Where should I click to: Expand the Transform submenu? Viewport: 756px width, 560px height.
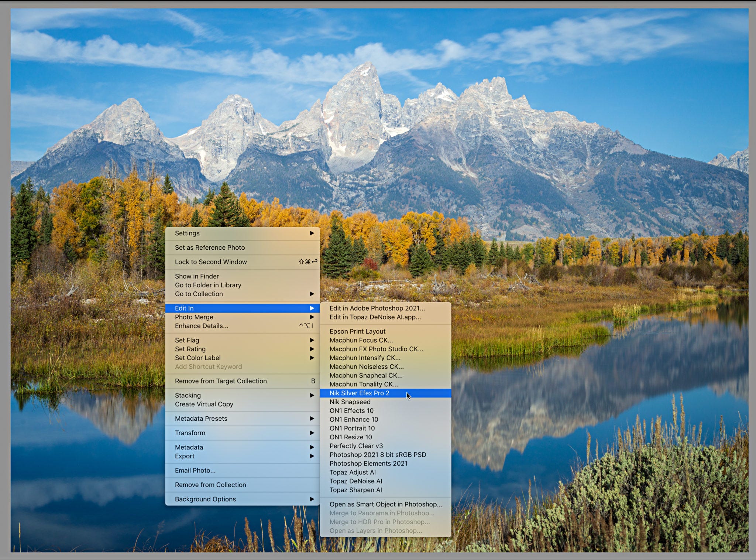coord(243,433)
